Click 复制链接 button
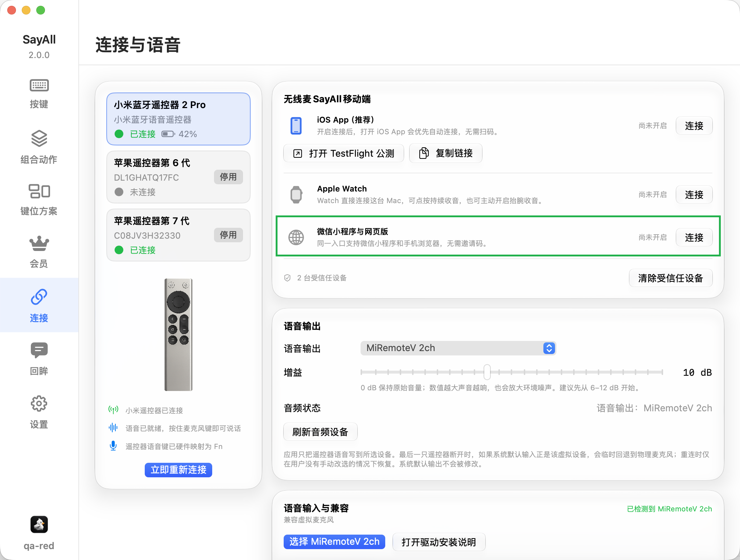 (x=446, y=153)
